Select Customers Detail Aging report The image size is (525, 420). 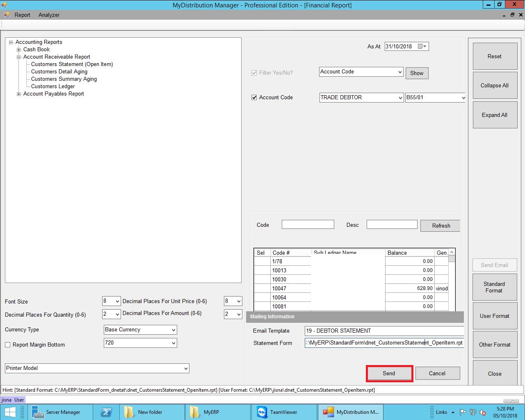click(x=59, y=72)
